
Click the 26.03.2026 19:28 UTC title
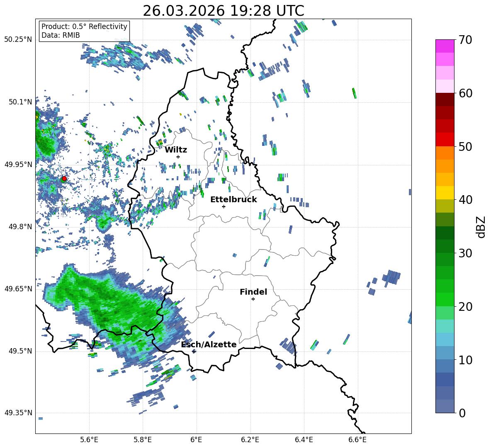(x=224, y=11)
